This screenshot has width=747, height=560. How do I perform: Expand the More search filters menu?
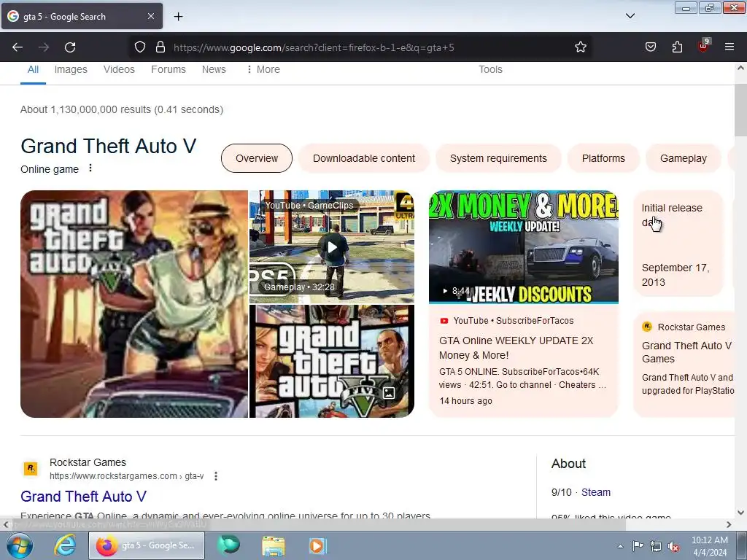(x=263, y=69)
